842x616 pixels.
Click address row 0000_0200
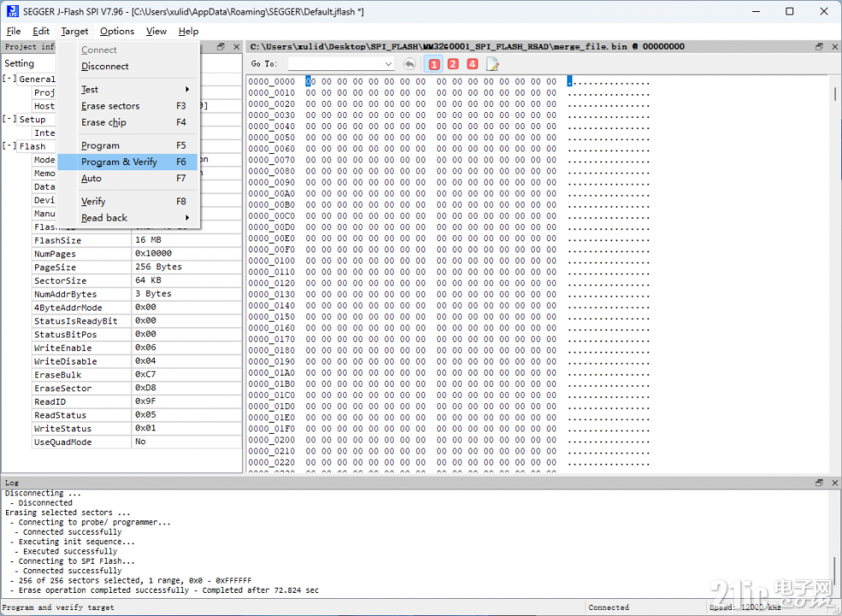tap(272, 440)
